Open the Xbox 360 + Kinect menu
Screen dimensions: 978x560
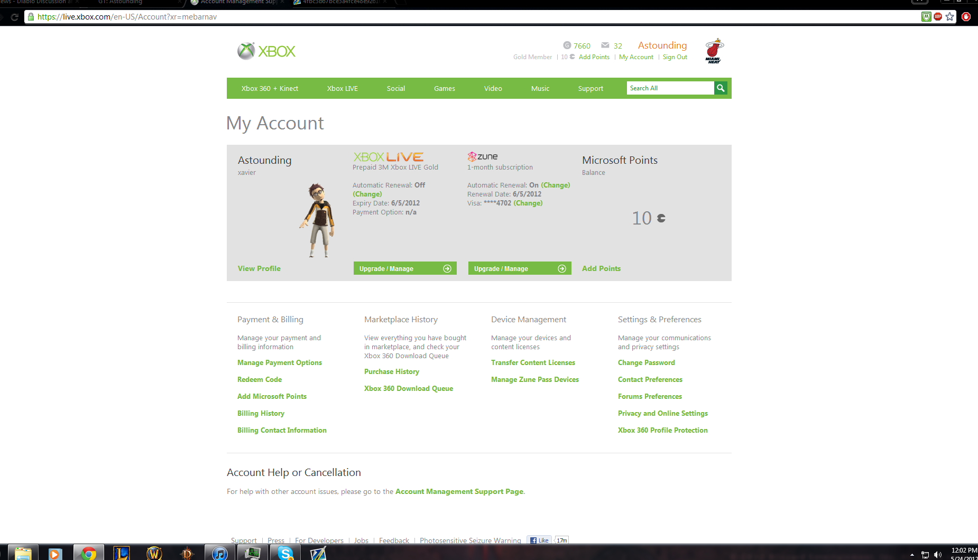pyautogui.click(x=270, y=88)
